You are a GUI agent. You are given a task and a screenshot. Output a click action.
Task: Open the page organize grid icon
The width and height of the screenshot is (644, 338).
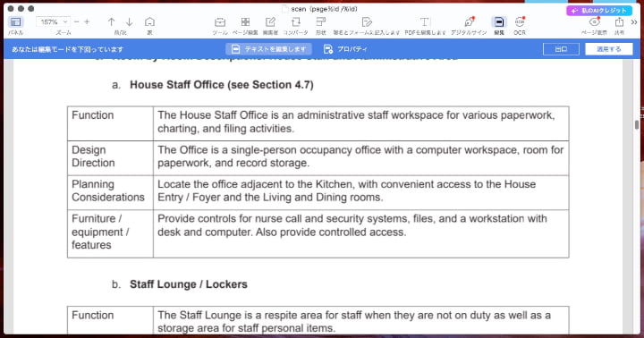click(x=245, y=21)
